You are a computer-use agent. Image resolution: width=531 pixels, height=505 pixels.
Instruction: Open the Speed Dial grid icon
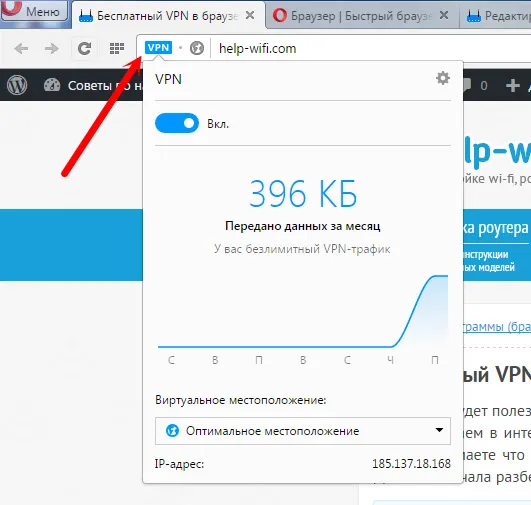[x=117, y=48]
